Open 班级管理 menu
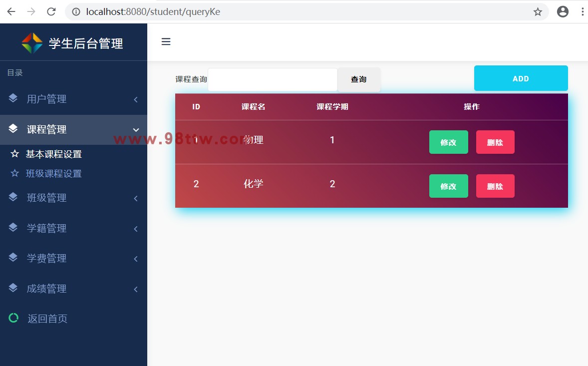Viewport: 588px width, 366px height. (x=73, y=198)
